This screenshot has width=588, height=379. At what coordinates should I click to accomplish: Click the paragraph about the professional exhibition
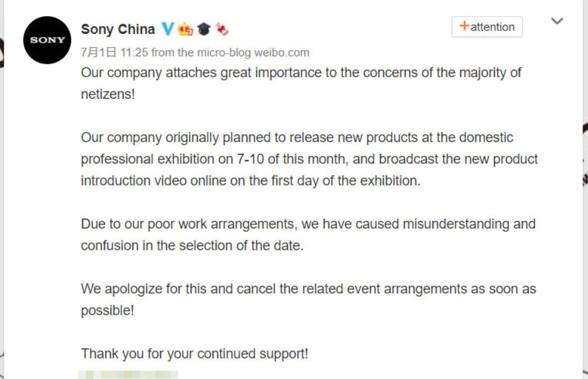[309, 159]
